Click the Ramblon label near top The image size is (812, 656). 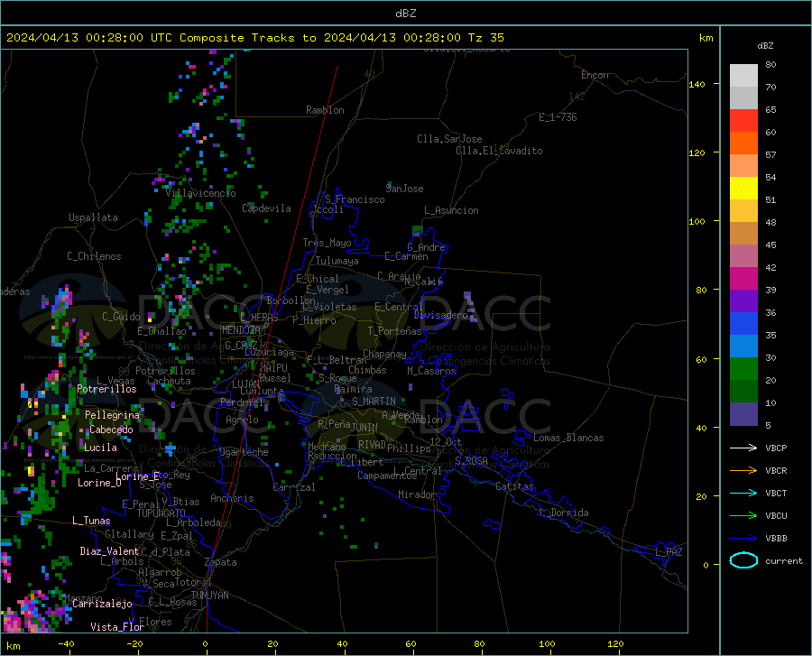coord(325,110)
